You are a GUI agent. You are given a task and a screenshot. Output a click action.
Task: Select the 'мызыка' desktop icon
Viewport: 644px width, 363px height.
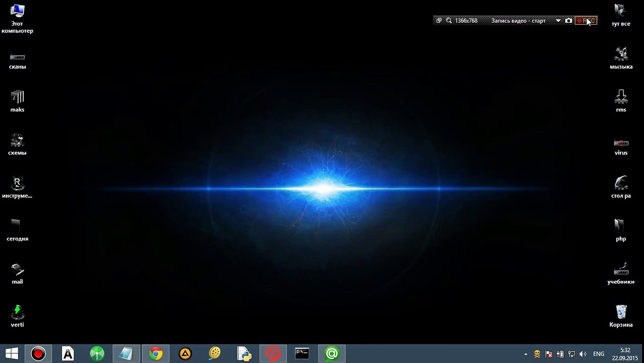pos(621,58)
